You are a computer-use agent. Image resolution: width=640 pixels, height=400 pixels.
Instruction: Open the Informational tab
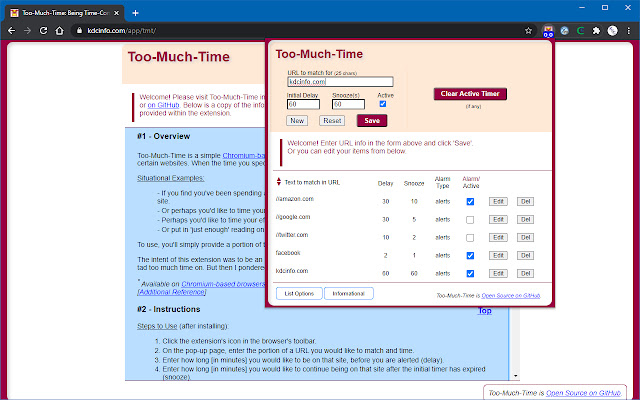tap(349, 293)
